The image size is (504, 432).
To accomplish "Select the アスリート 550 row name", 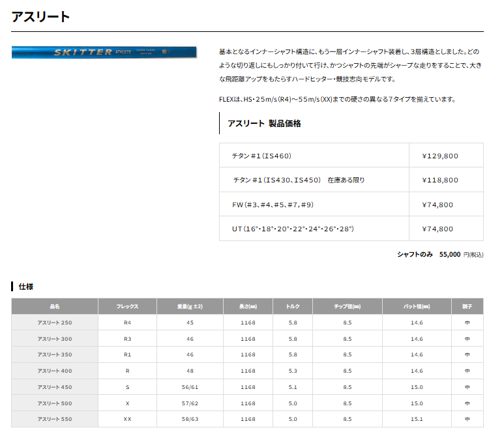I will point(55,419).
